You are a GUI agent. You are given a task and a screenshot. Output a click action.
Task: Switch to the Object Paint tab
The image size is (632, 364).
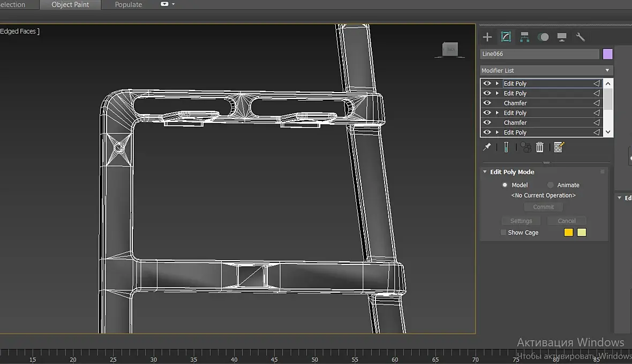point(70,5)
